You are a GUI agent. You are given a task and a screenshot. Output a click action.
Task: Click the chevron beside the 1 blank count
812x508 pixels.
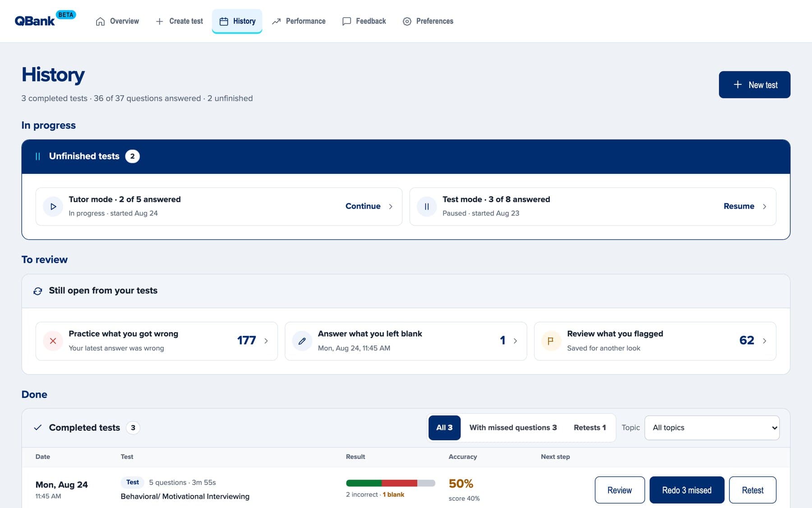click(x=515, y=341)
